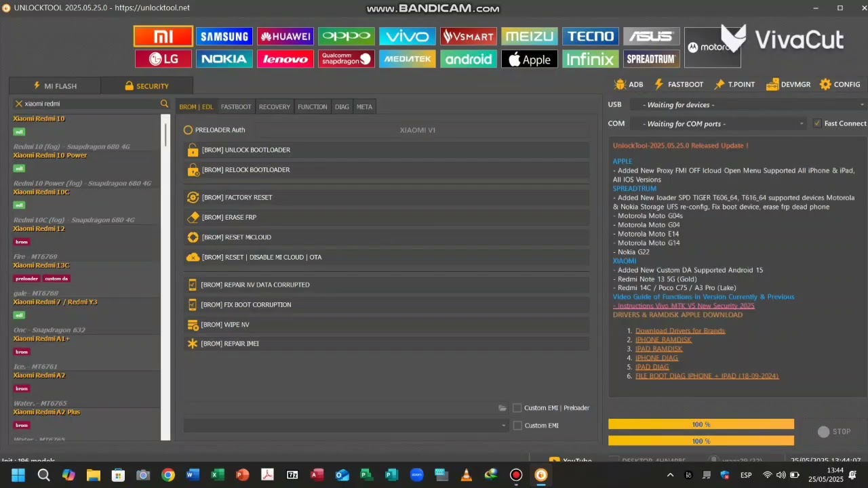The image size is (868, 488).
Task: Select the Huawei brand logo
Action: point(285,37)
